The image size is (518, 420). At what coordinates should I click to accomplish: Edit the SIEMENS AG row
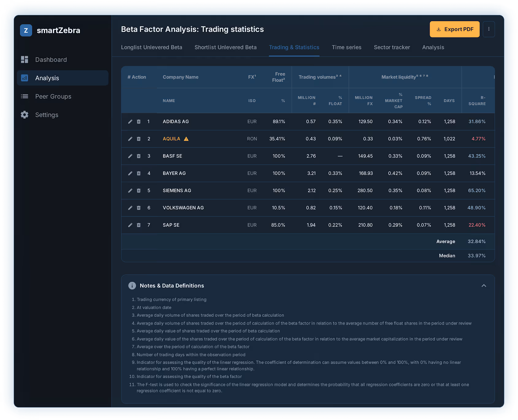130,191
